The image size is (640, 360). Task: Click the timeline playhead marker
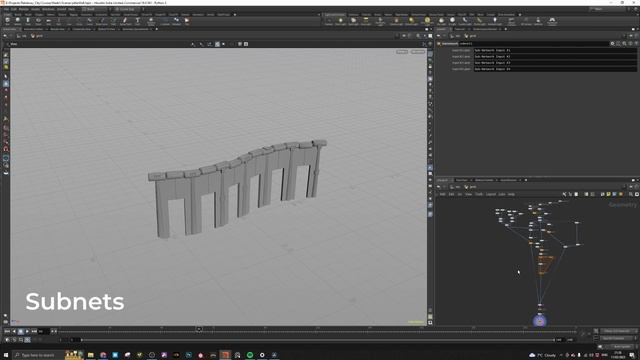pos(199,329)
